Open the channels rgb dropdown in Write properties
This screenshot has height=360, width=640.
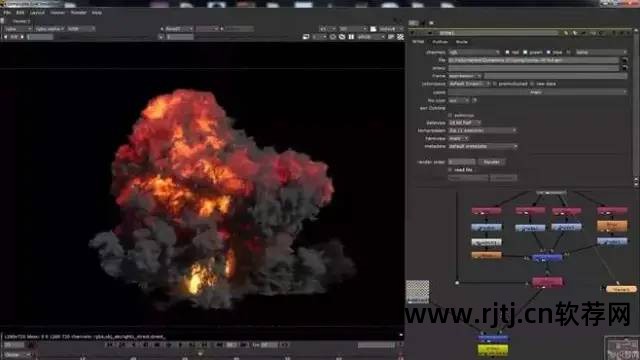tap(474, 52)
